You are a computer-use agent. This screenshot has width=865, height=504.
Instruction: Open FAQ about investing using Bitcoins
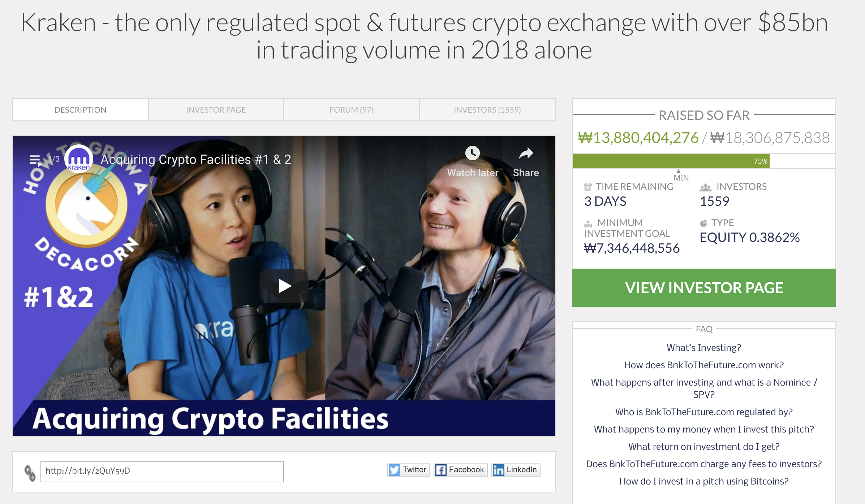pyautogui.click(x=704, y=481)
